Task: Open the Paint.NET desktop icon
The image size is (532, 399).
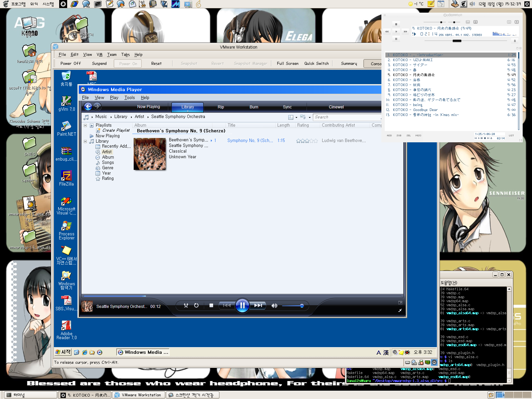Action: tap(66, 128)
